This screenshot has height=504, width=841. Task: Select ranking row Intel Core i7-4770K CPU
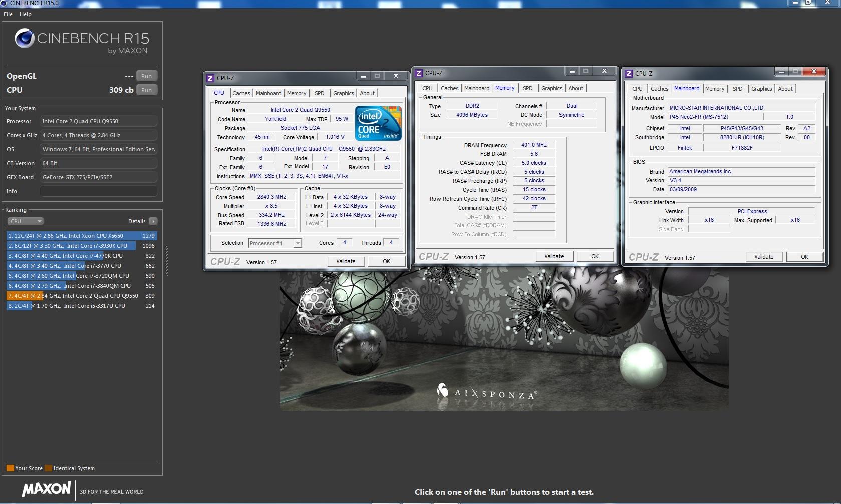click(82, 256)
